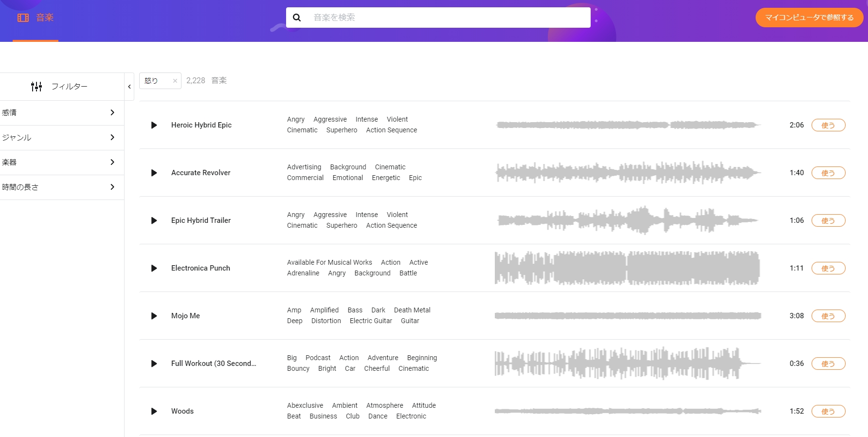This screenshot has height=437, width=868.
Task: Play the Heroic Hybrid Epic track
Action: click(154, 125)
